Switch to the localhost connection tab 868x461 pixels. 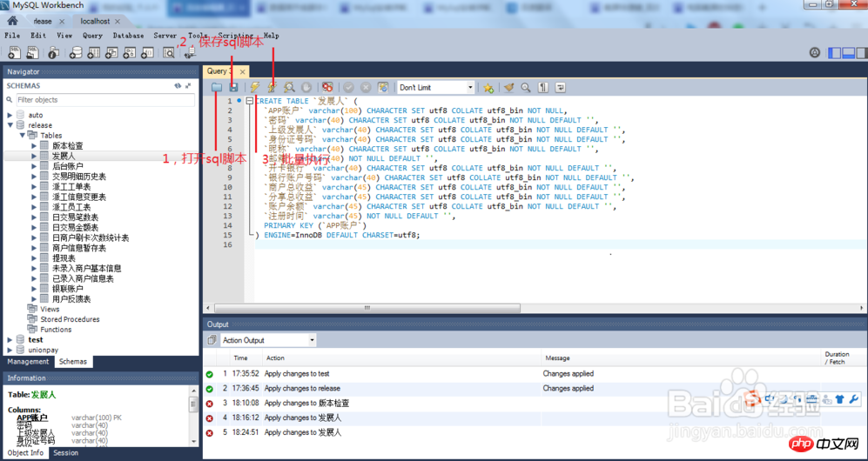tap(95, 21)
